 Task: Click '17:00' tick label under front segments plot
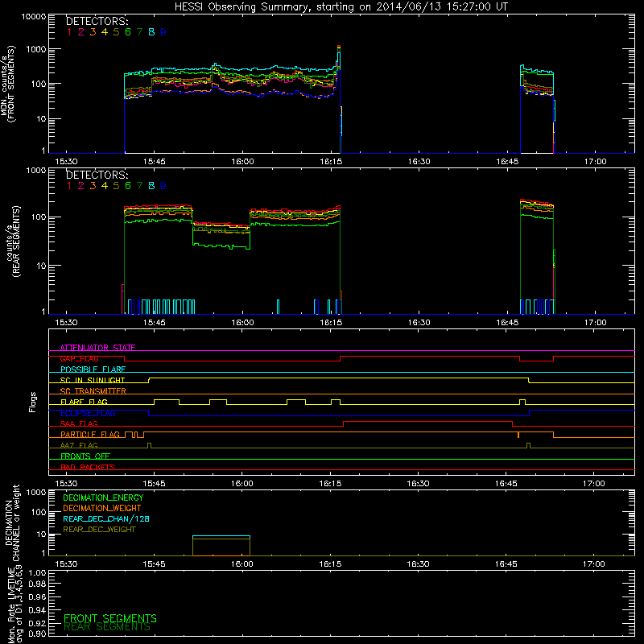pos(595,162)
